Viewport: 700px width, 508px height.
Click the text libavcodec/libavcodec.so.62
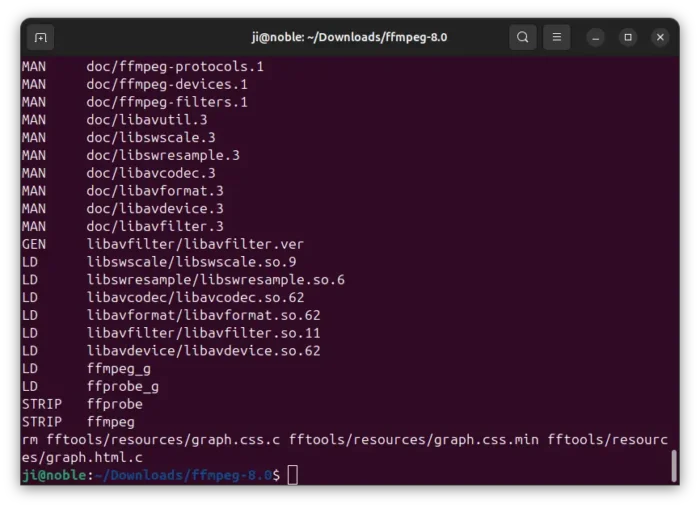195,297
